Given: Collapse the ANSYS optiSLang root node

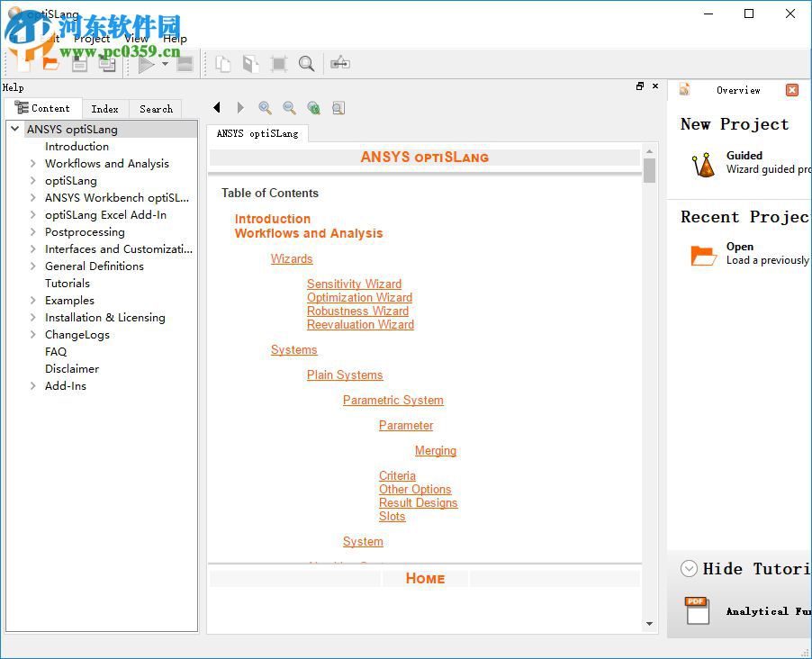Looking at the screenshot, I should 14,129.
